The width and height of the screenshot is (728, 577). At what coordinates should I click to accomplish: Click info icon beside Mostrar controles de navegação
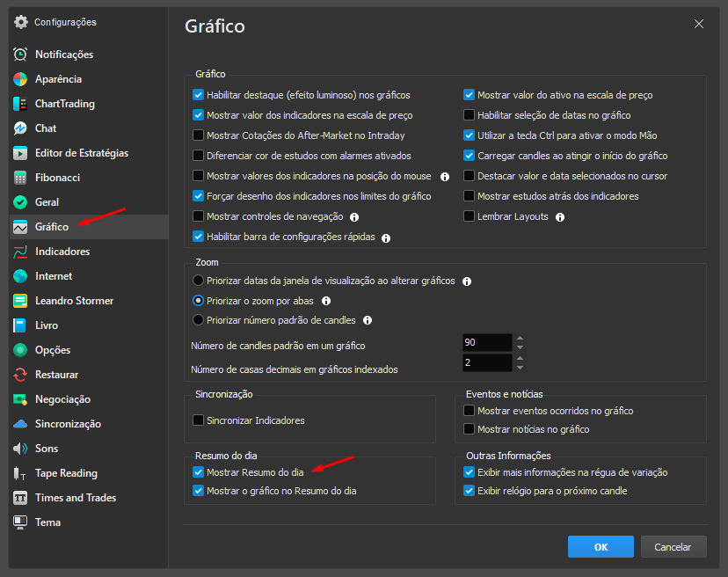[x=354, y=217]
